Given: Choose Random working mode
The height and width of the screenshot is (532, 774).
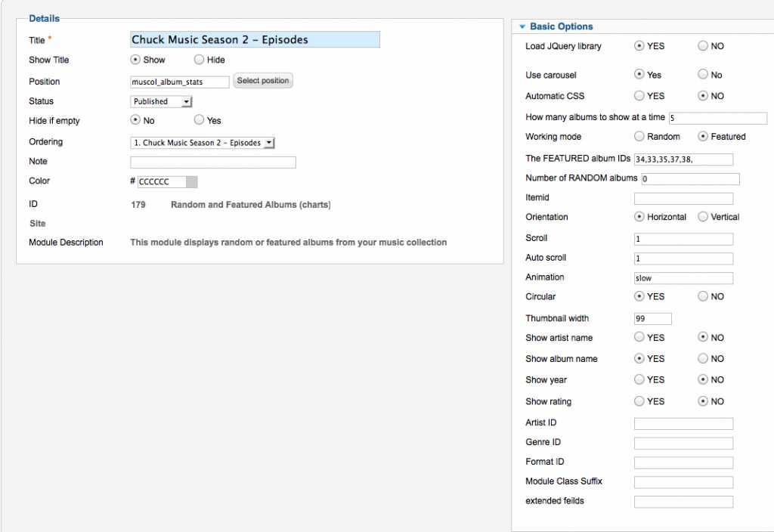Looking at the screenshot, I should pyautogui.click(x=639, y=137).
